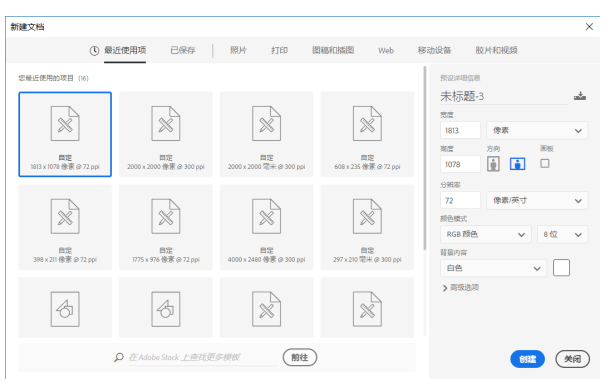Choose portrait orientation icon
This screenshot has height=391, width=606.
493,164
